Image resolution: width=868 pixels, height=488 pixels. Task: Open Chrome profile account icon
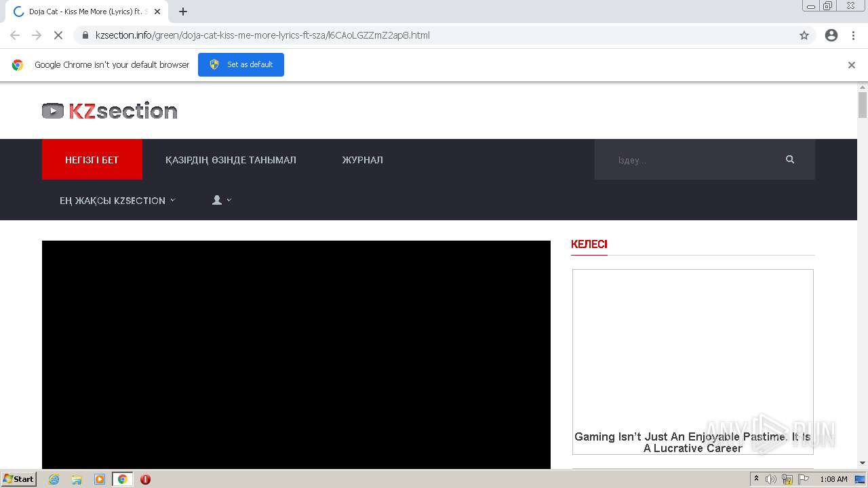831,35
